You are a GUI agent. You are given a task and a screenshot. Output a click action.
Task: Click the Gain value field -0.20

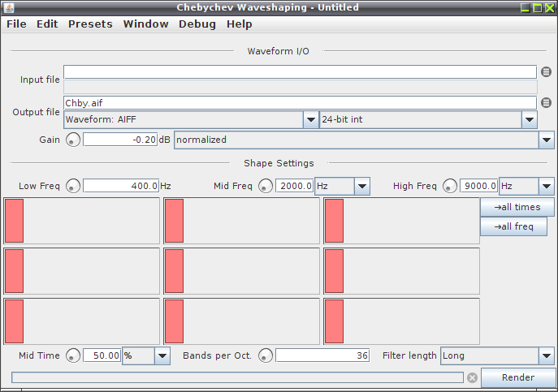[x=120, y=140]
